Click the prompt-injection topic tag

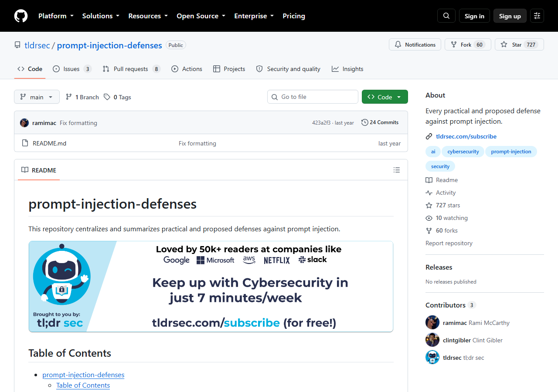(511, 152)
